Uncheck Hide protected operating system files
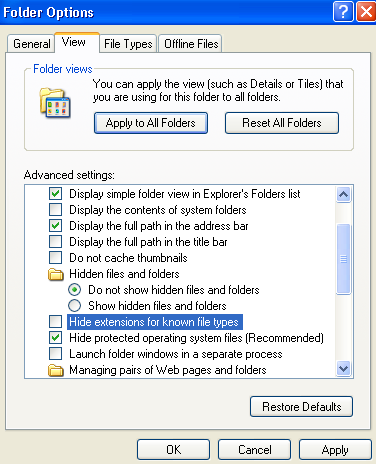The width and height of the screenshot is (376, 464). coord(55,338)
